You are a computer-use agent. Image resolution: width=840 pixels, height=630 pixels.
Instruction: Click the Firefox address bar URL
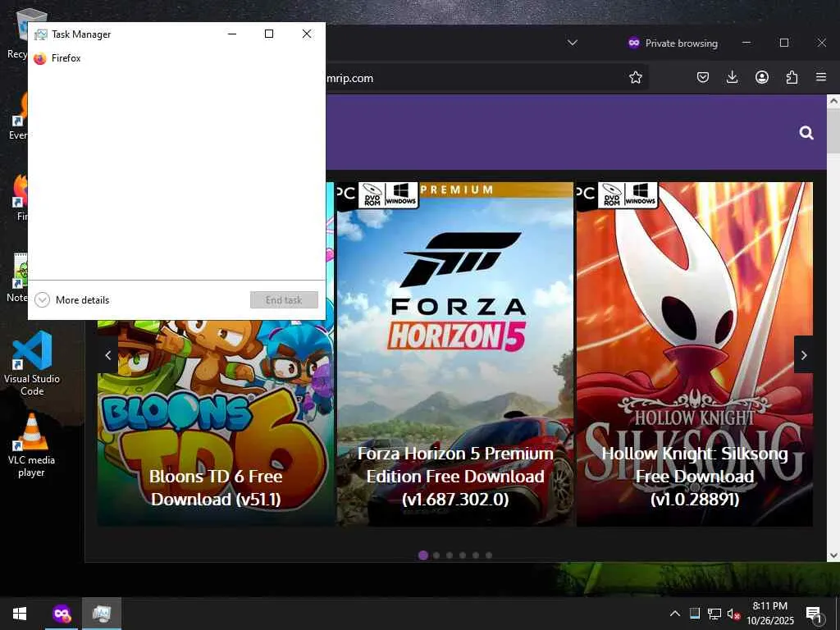tap(349, 78)
